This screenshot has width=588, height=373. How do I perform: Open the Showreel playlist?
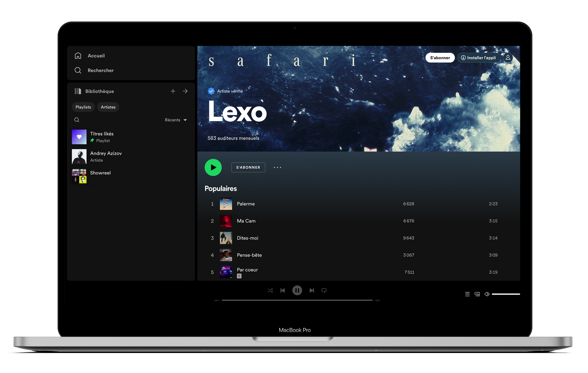(131, 176)
